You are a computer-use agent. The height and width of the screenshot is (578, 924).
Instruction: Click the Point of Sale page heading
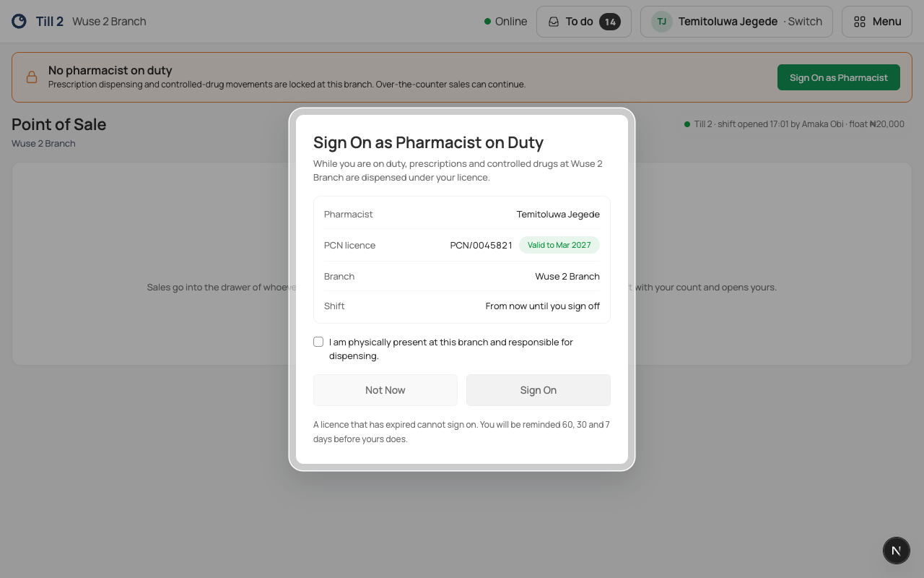pos(59,124)
